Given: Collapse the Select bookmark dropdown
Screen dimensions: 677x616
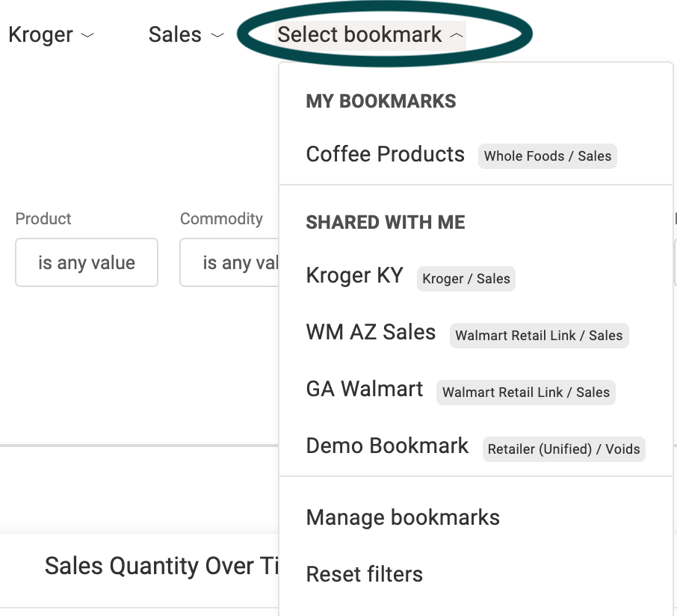Looking at the screenshot, I should click(371, 35).
